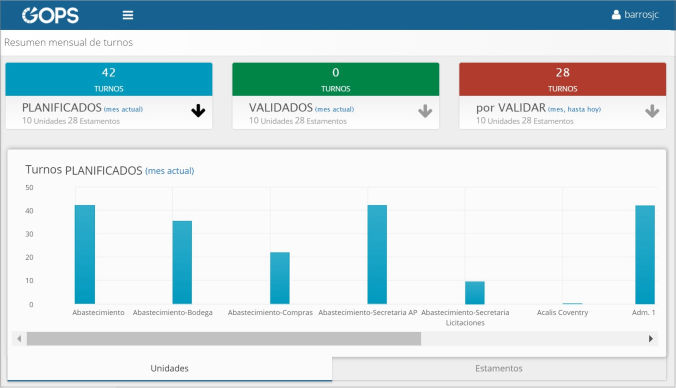The width and height of the screenshot is (676, 388).
Task: Click the user profile icon
Action: point(616,15)
